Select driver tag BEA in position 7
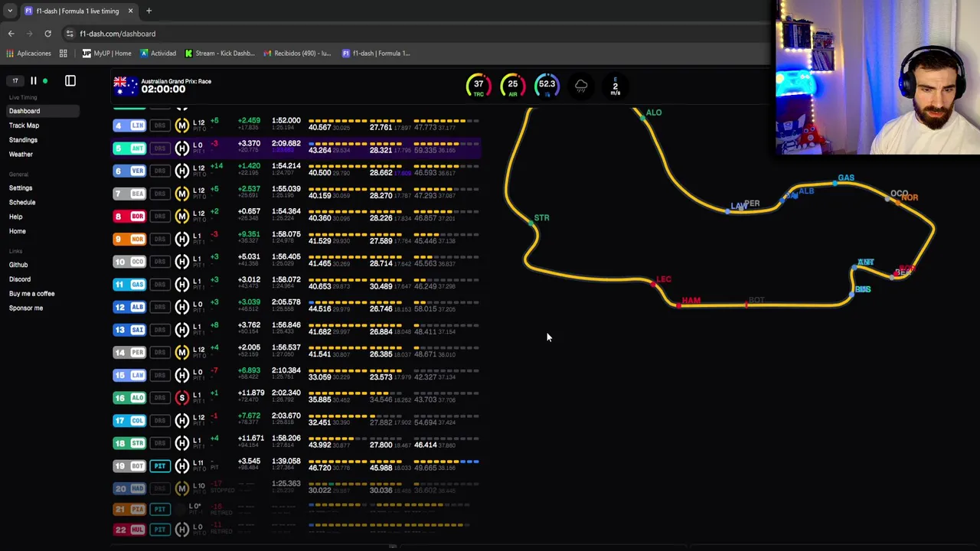This screenshot has width=980, height=551. click(129, 194)
